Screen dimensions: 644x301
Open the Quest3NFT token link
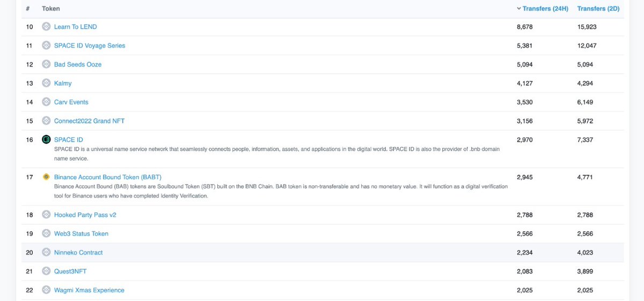coord(70,271)
